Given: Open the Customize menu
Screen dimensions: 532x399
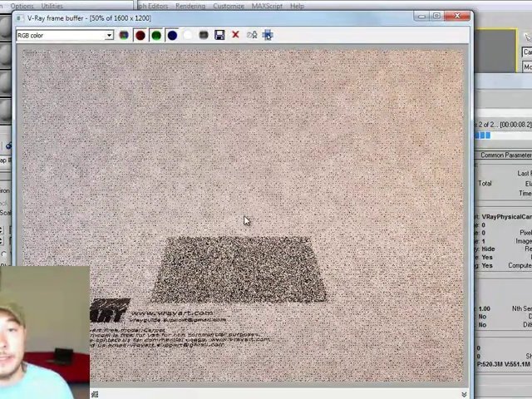Looking at the screenshot, I should tap(228, 6).
